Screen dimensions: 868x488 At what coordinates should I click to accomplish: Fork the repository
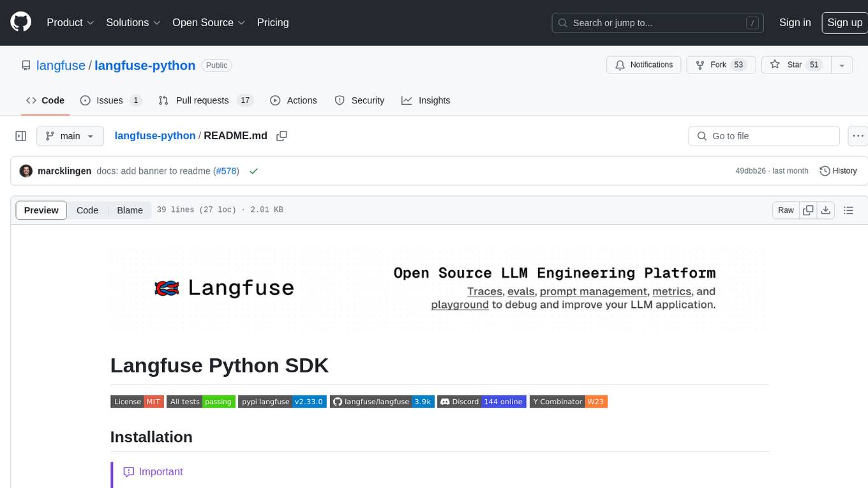(x=721, y=65)
